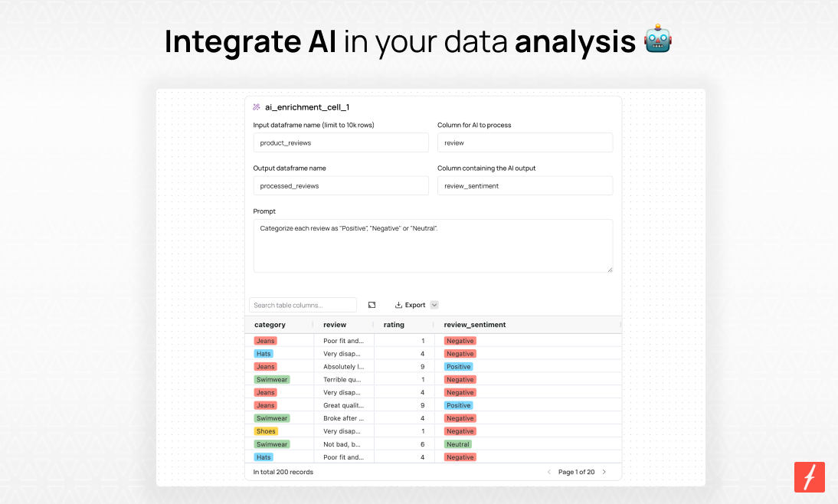Click the review_sentiment output column field

(525, 186)
